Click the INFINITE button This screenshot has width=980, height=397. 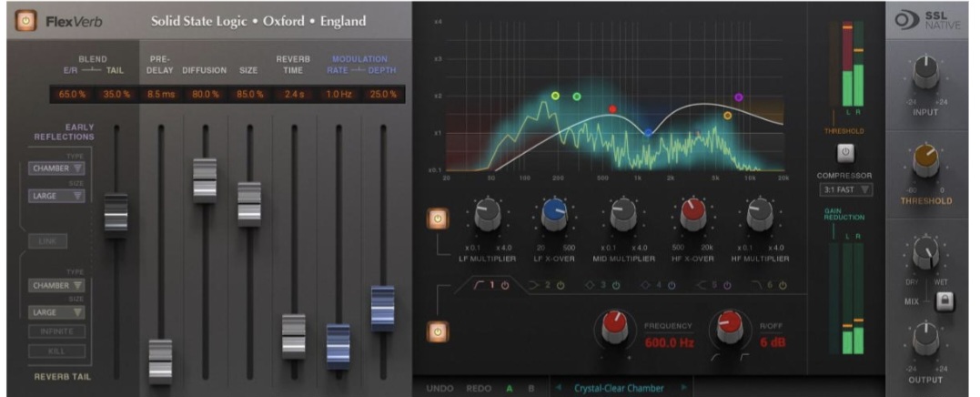coord(57,331)
